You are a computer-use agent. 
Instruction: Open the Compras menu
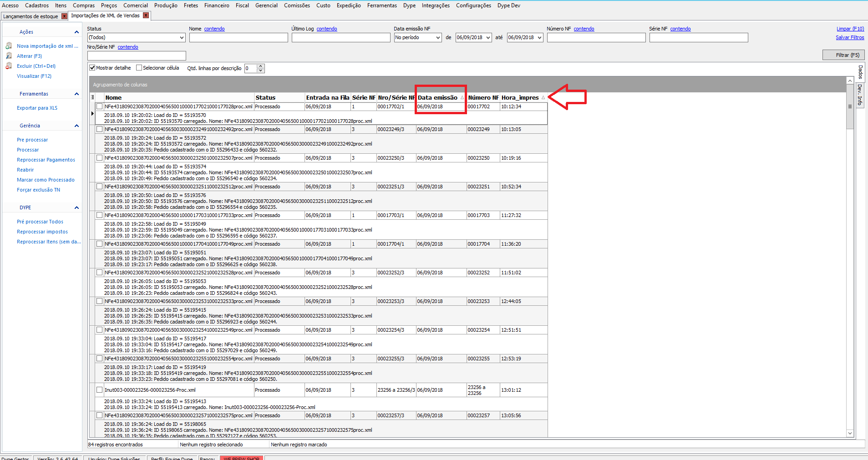[x=84, y=5]
